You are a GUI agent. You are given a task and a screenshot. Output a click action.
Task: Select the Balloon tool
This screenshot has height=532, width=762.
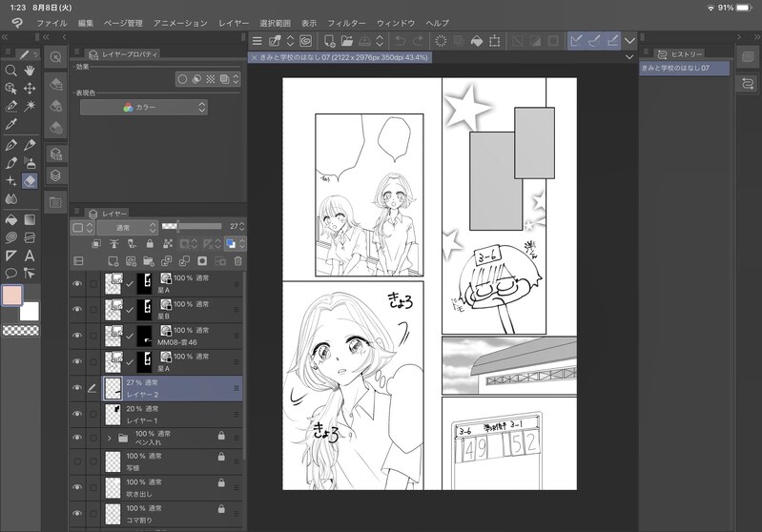pyautogui.click(x=10, y=273)
